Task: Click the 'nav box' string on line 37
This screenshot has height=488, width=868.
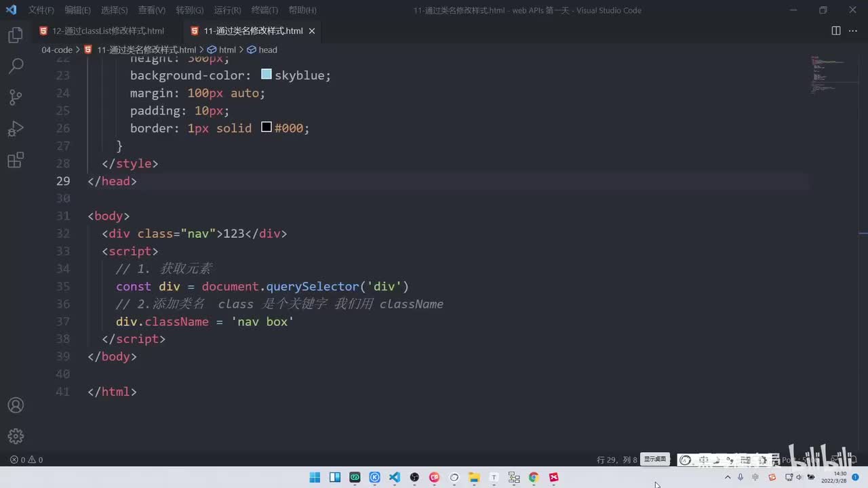Action: [262, 321]
